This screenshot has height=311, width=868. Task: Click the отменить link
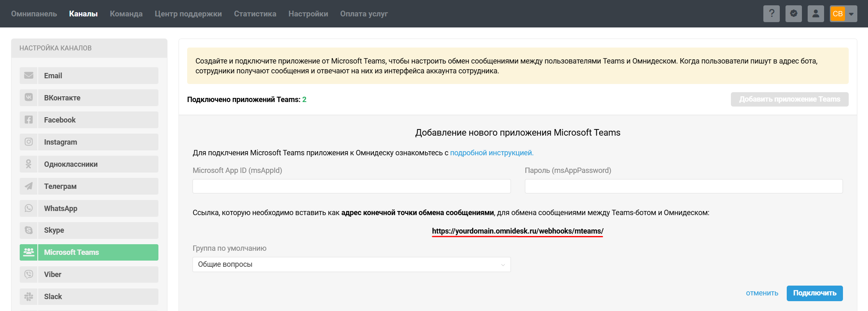(762, 293)
